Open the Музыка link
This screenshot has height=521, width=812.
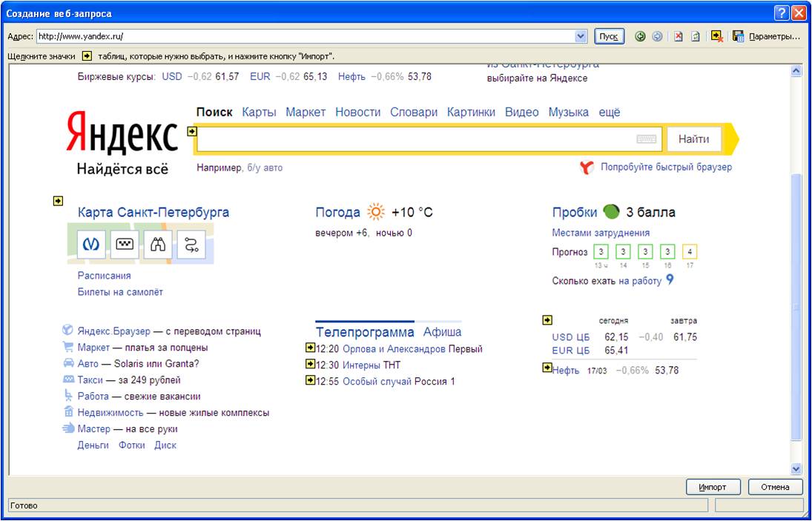[569, 112]
